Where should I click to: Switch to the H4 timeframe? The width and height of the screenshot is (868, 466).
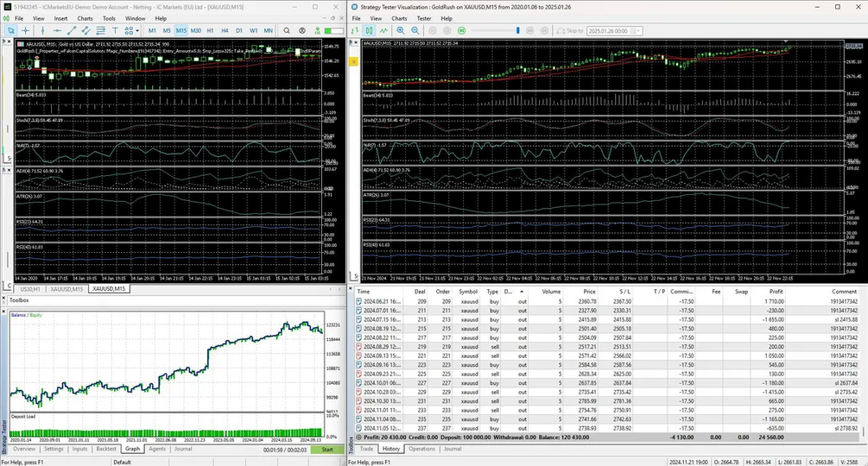225,31
